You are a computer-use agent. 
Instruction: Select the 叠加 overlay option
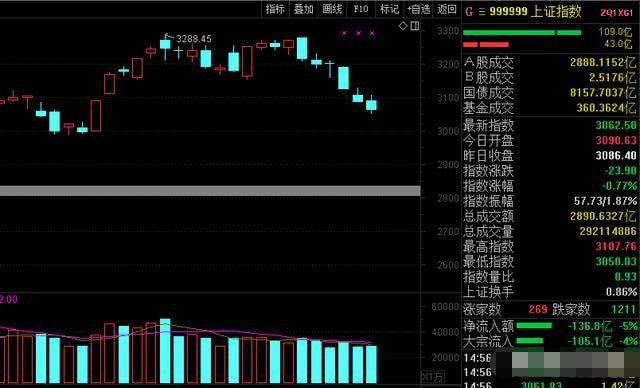(x=303, y=9)
